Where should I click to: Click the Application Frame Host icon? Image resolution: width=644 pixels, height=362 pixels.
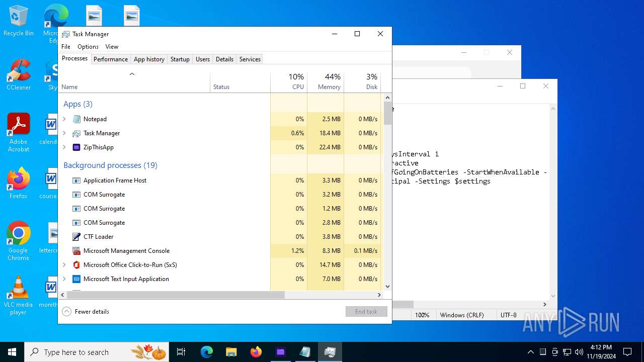pos(76,180)
